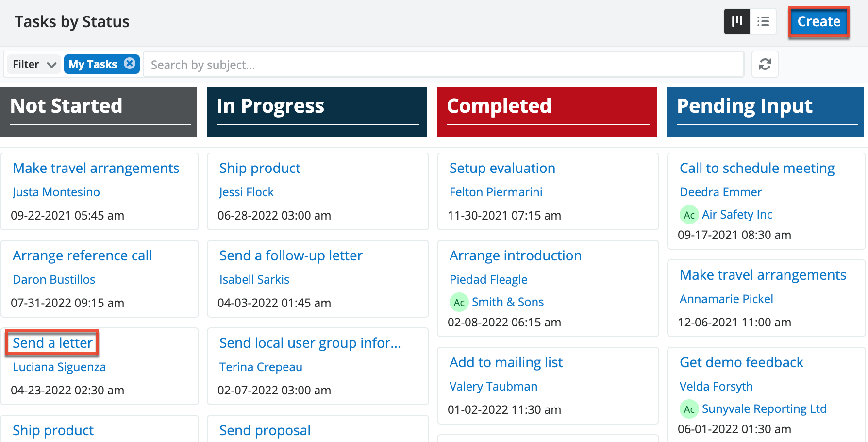
Task: Open contact Valery Taubman
Action: 493,387
